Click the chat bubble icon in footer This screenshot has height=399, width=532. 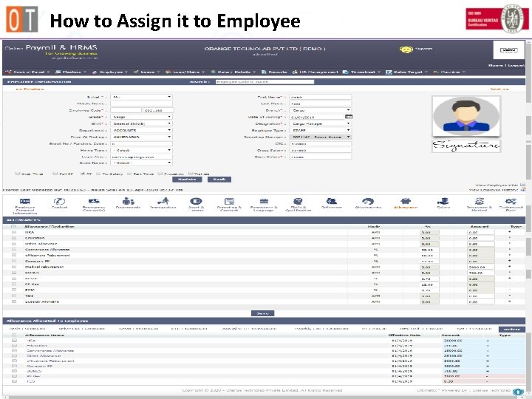518,392
